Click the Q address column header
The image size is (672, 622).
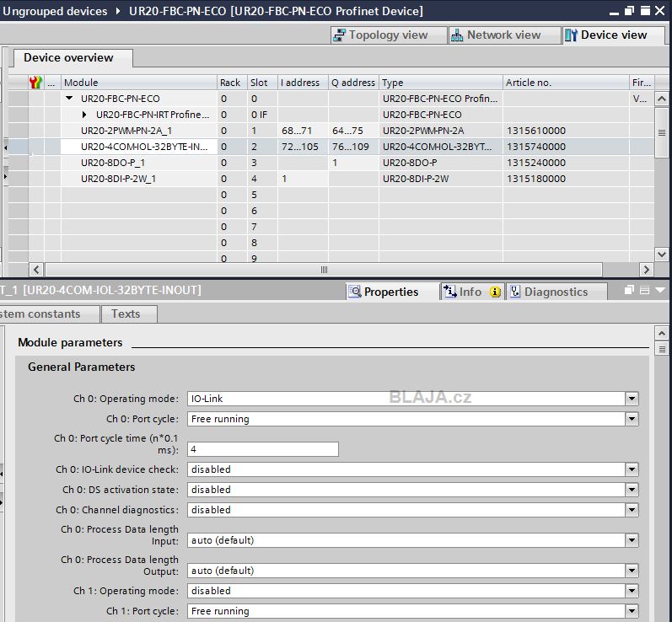coord(353,83)
